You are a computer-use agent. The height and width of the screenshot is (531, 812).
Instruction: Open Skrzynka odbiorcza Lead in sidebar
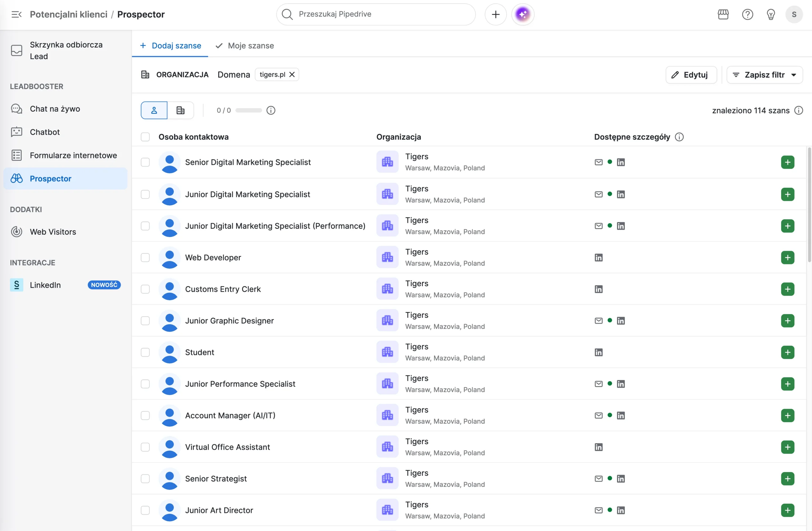click(65, 50)
